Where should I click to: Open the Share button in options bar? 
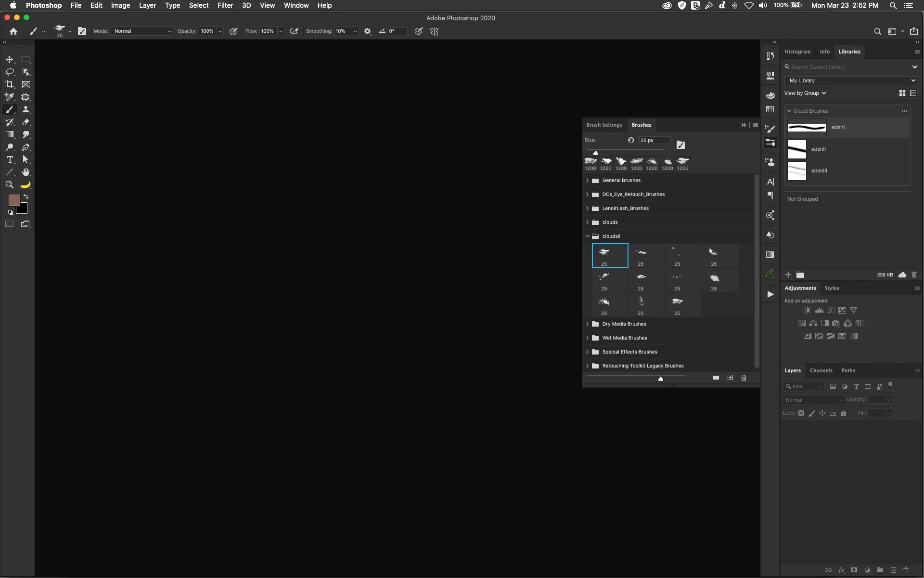coord(913,31)
